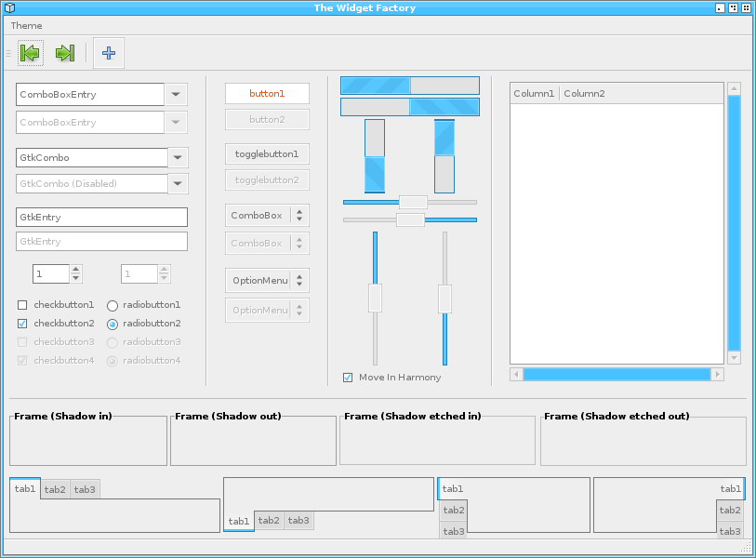
Task: Click the disabled GtkCombo dropdown arrow
Action: [178, 183]
